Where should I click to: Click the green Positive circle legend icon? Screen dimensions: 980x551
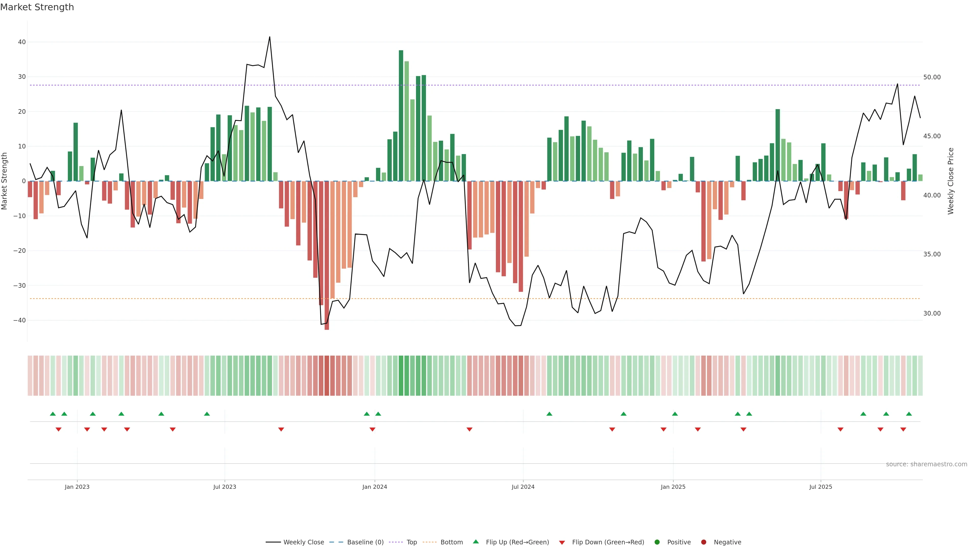pyautogui.click(x=657, y=542)
